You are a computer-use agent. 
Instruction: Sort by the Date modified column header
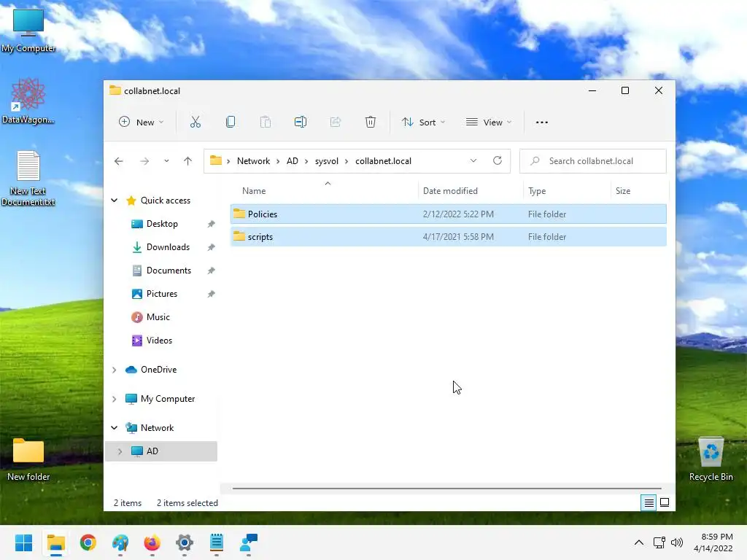(471, 191)
